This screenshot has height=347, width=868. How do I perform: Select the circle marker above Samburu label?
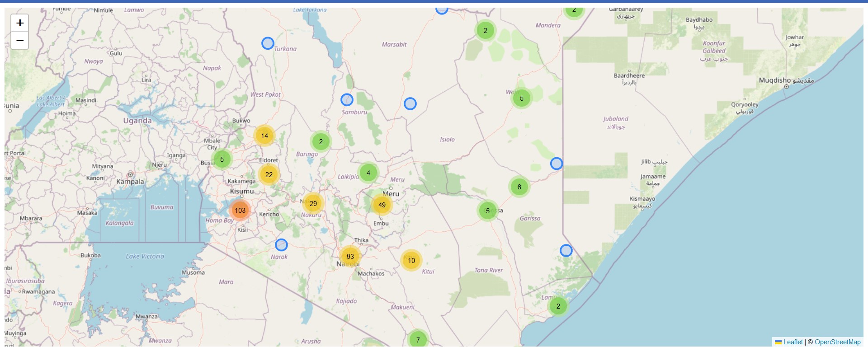click(x=347, y=100)
